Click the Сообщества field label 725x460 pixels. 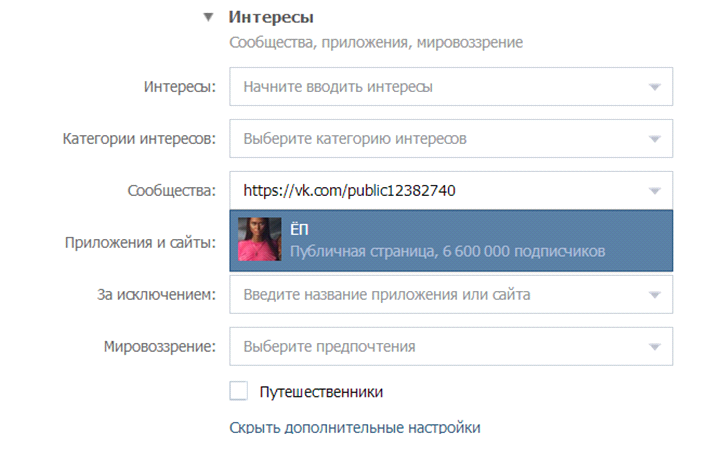[x=172, y=190]
